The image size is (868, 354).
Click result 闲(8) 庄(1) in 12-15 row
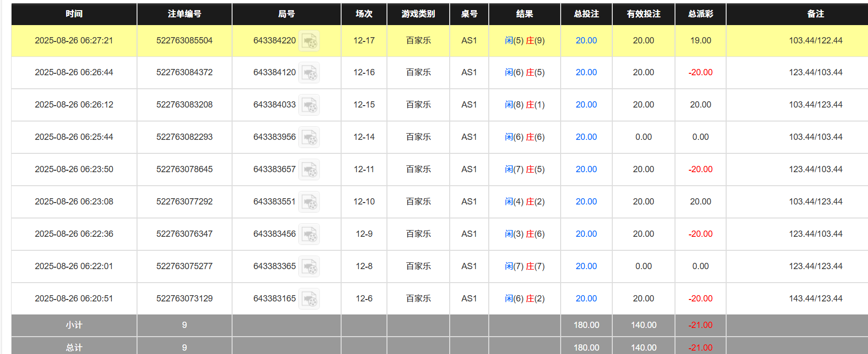click(524, 105)
